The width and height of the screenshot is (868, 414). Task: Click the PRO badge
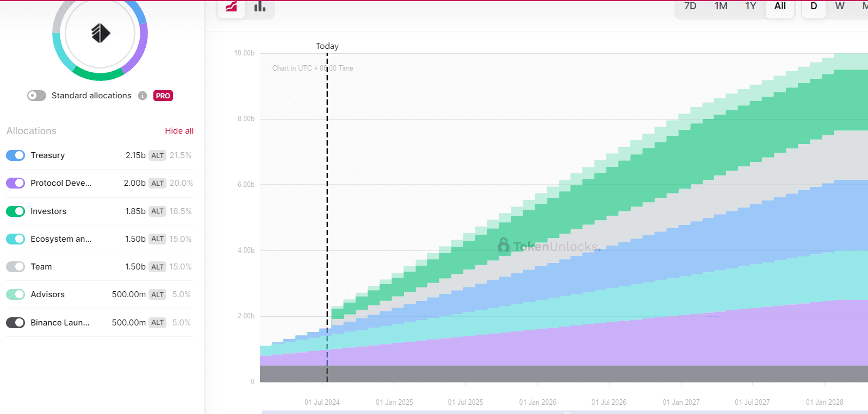163,96
